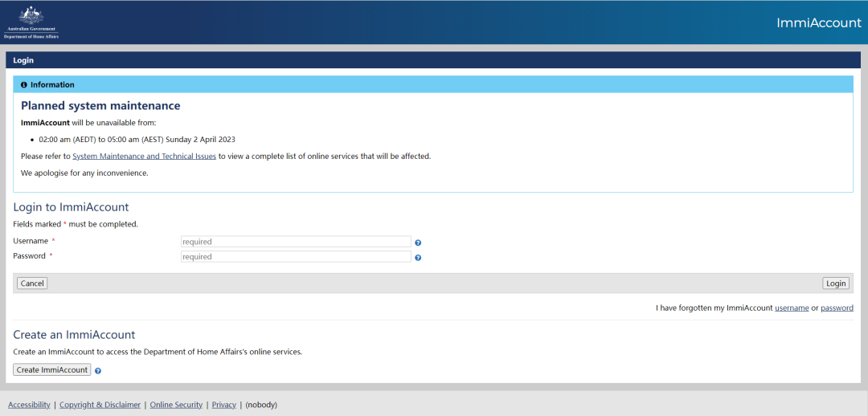
Task: Click the (nobody) text in footer
Action: tap(261, 405)
